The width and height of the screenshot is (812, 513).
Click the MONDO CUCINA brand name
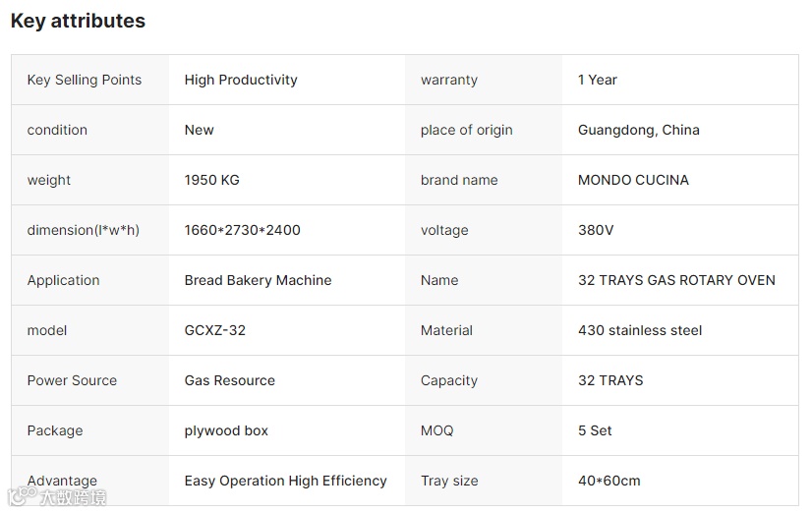(633, 180)
